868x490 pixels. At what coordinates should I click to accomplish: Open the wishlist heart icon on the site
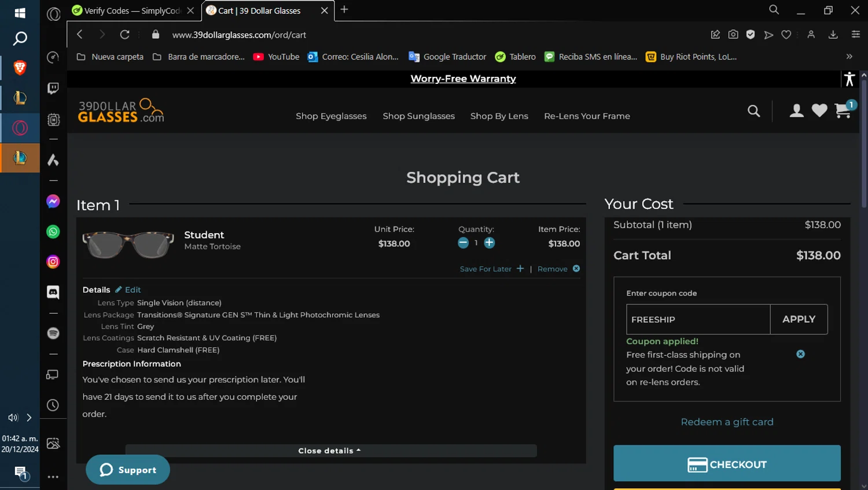click(x=819, y=110)
